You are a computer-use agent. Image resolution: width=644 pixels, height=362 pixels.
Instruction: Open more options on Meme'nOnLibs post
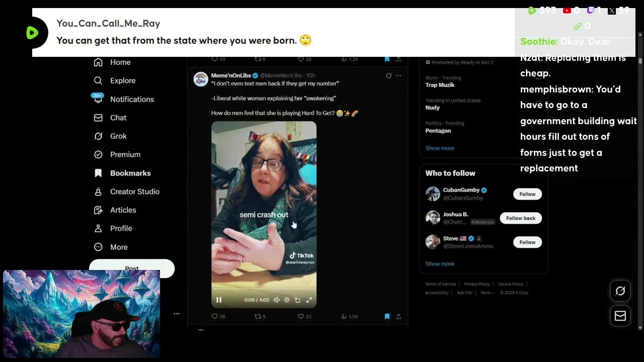coord(398,75)
